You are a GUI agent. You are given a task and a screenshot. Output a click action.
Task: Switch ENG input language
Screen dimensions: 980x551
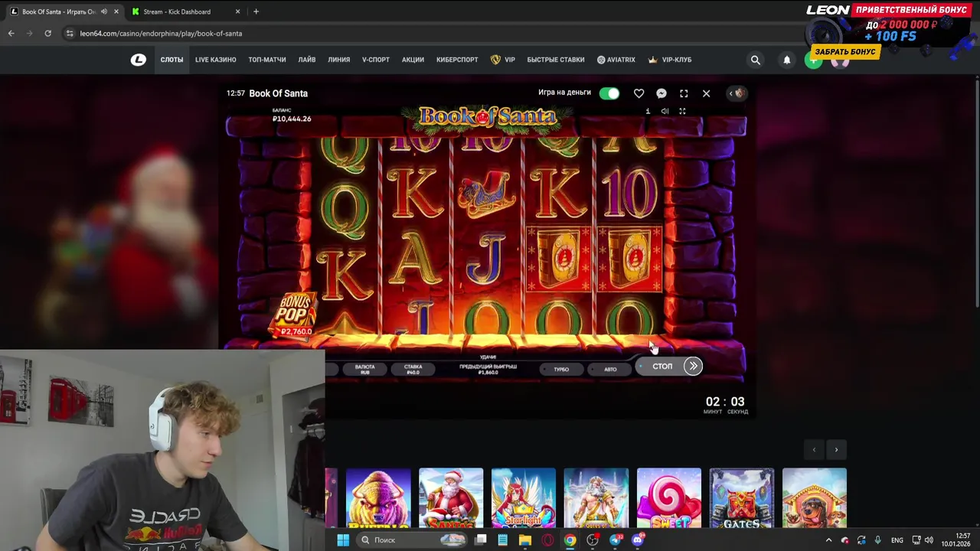(897, 540)
